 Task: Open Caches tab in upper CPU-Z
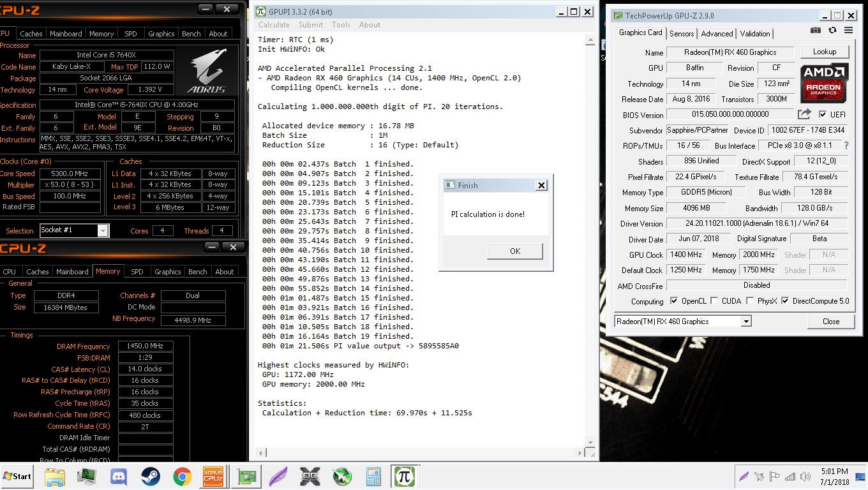click(x=31, y=34)
